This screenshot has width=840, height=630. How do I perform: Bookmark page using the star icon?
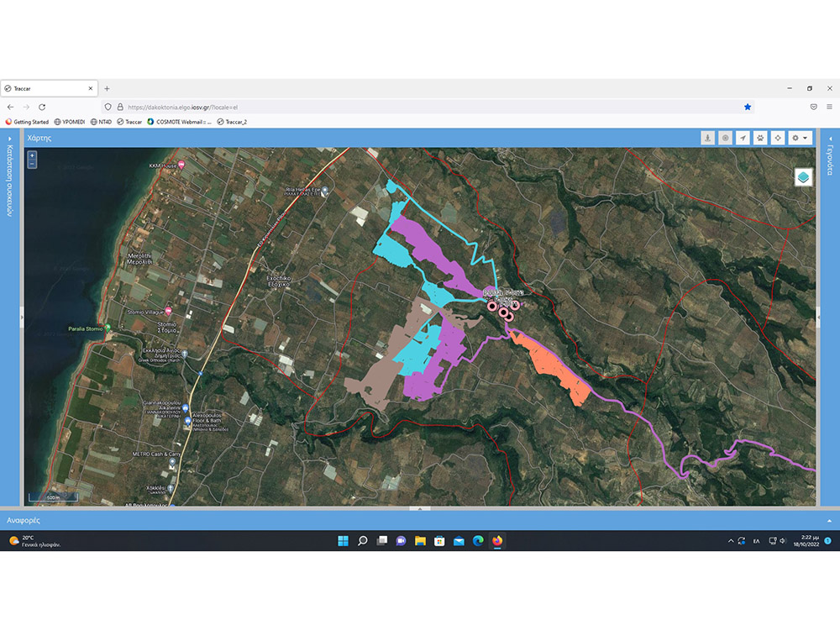point(748,107)
